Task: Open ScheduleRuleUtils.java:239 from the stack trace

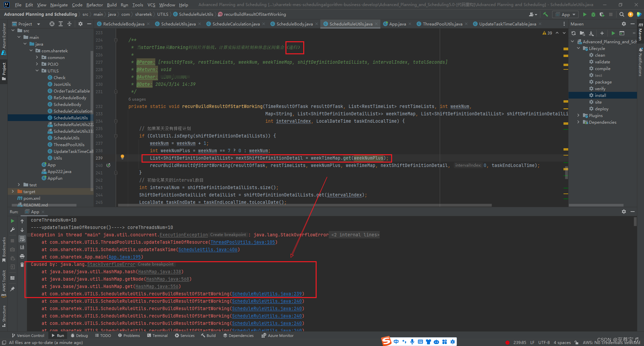Action: point(267,294)
